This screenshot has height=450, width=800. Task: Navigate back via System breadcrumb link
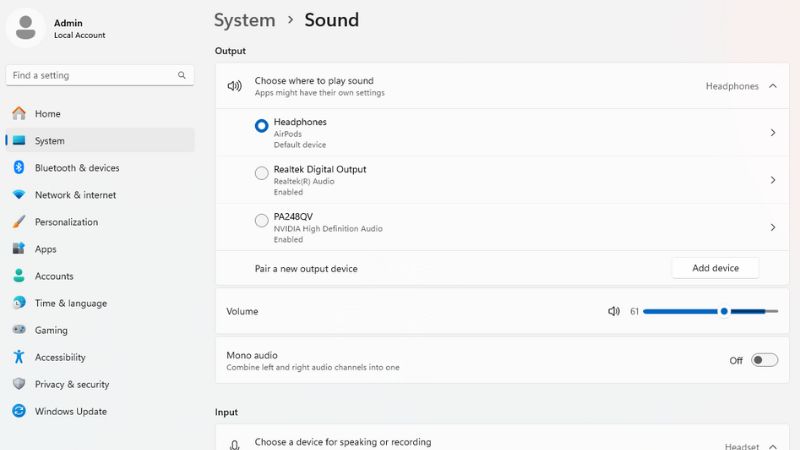(x=244, y=20)
